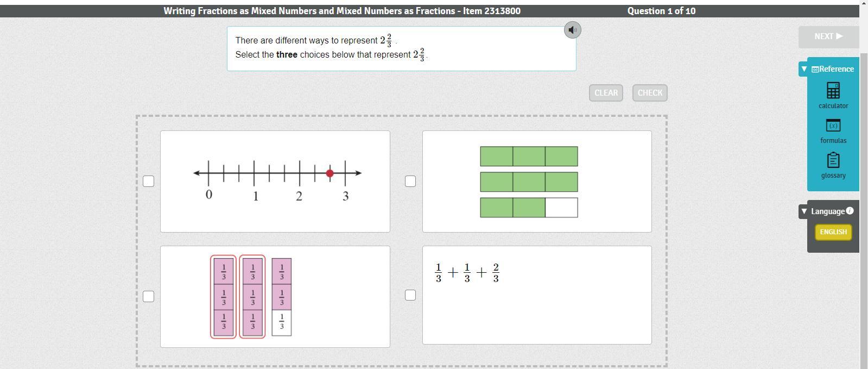
Task: Click the Language info icon
Action: click(x=850, y=211)
